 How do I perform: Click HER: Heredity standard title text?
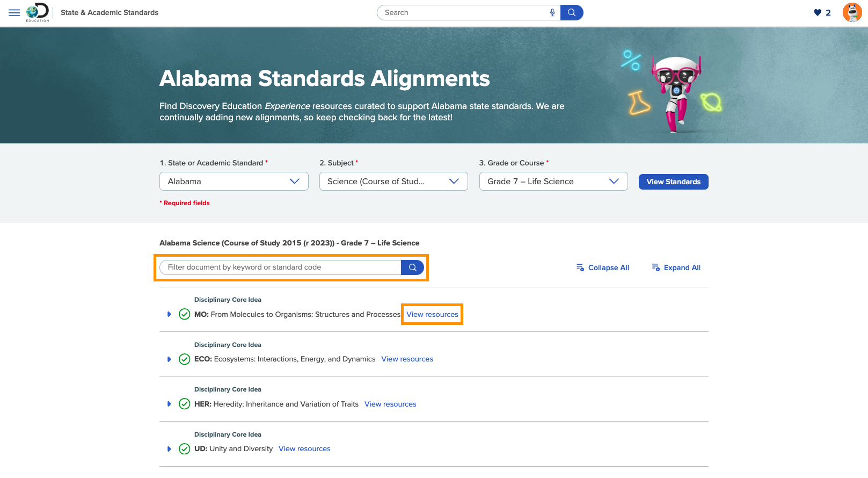(x=276, y=404)
